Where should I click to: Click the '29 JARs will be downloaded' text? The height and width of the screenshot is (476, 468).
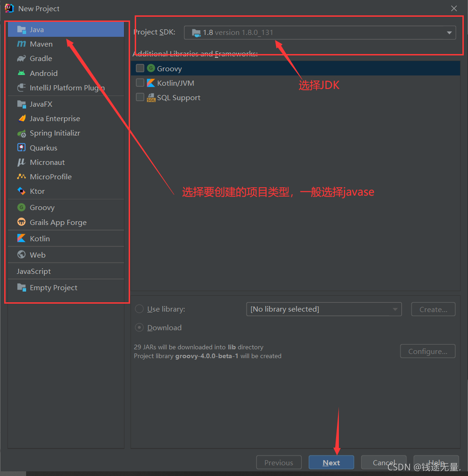[x=199, y=347]
